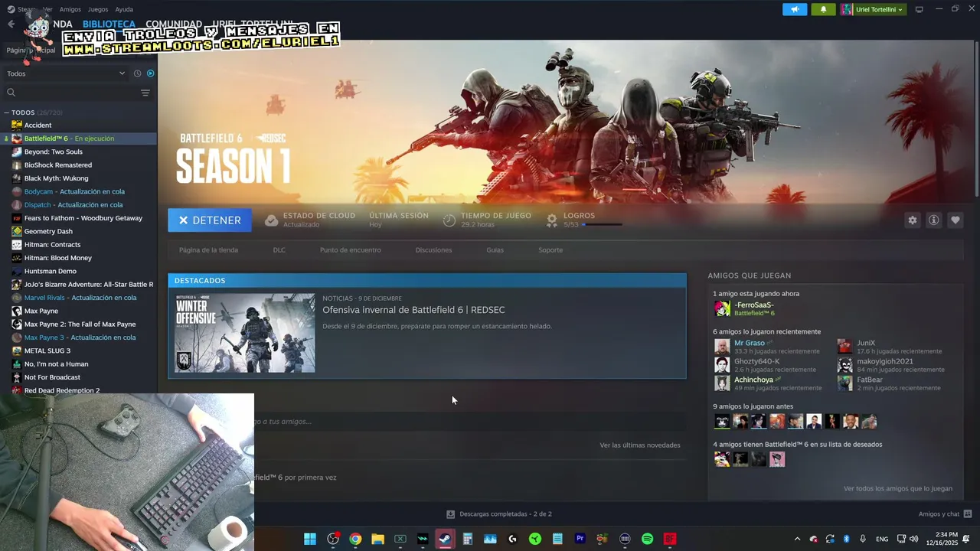Open Achinchoya friend name
The height and width of the screenshot is (551, 980).
[x=753, y=380]
